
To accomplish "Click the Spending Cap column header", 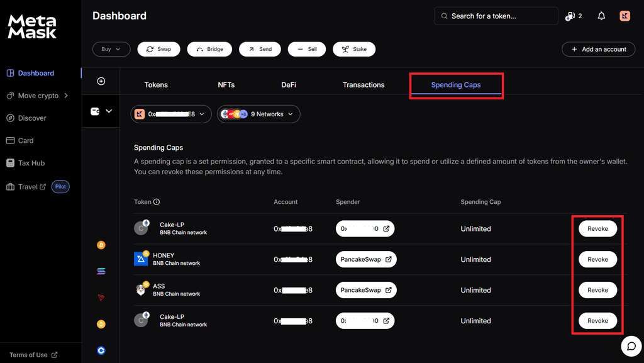I will [x=480, y=202].
